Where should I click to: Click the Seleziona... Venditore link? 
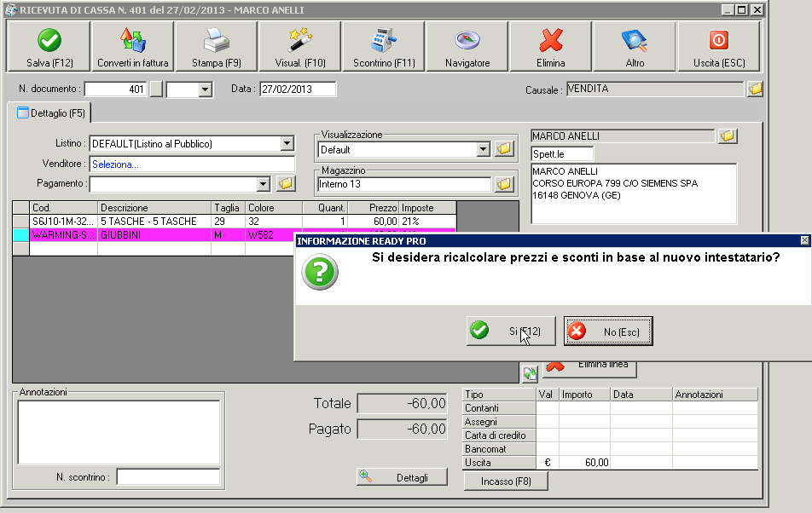click(x=115, y=164)
